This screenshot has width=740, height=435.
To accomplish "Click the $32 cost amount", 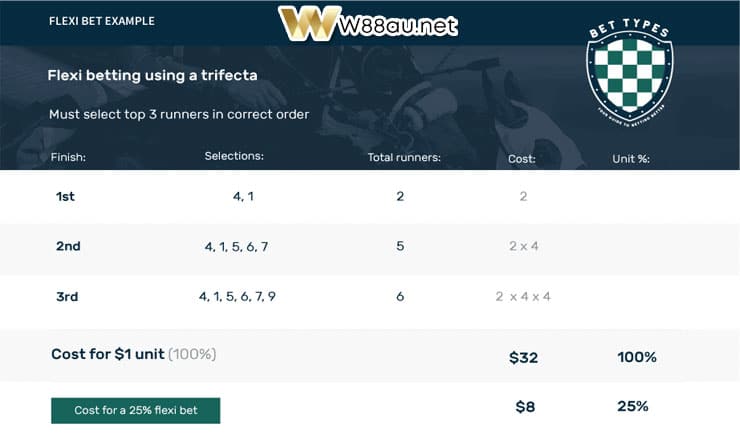I will [x=523, y=358].
